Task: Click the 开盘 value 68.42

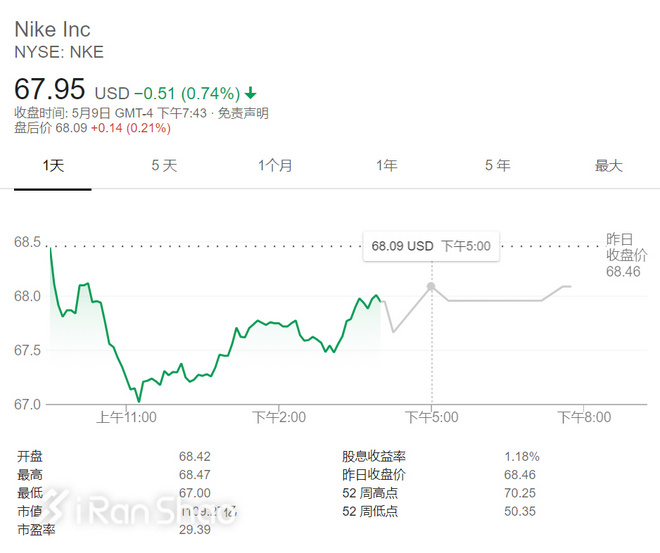Action: [194, 457]
